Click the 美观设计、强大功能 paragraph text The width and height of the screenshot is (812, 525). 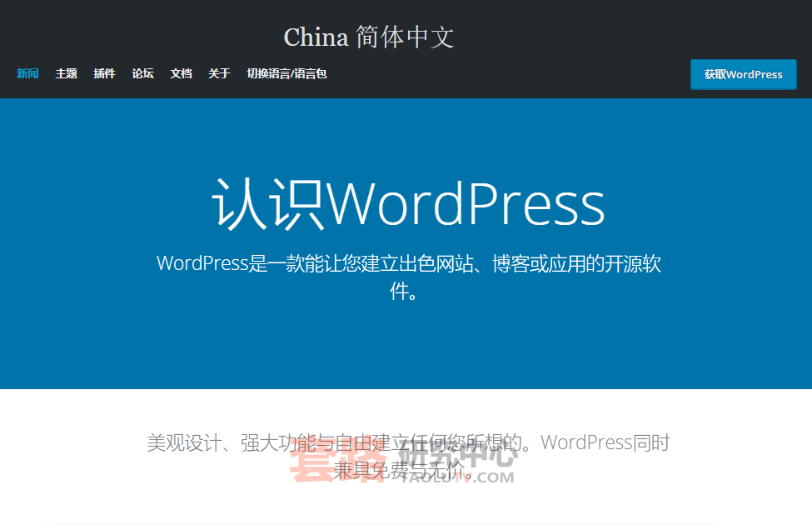pyautogui.click(x=408, y=457)
